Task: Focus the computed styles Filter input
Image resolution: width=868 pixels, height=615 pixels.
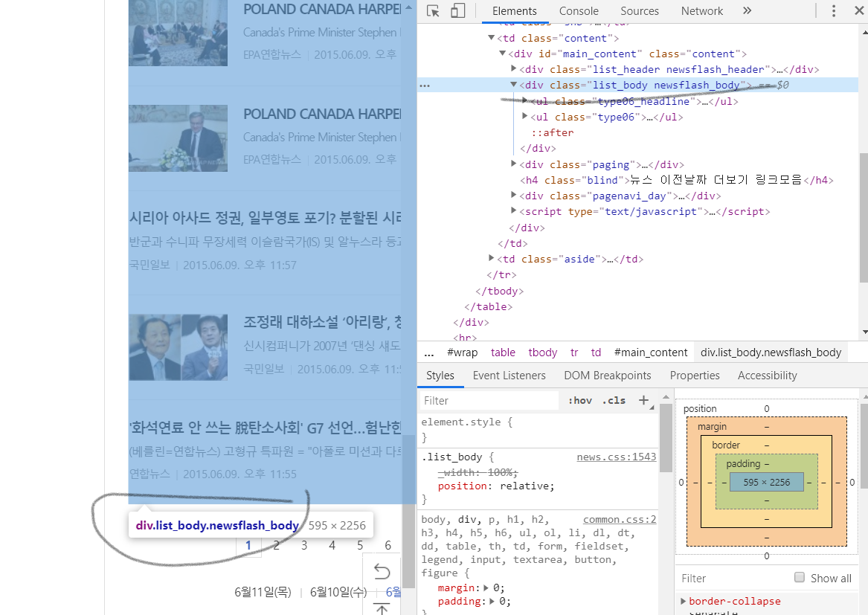Action: [730, 578]
